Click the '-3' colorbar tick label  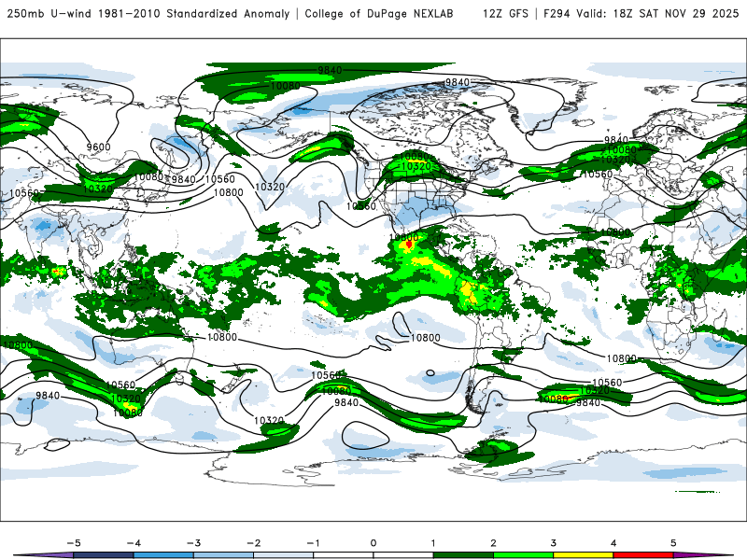click(x=193, y=543)
